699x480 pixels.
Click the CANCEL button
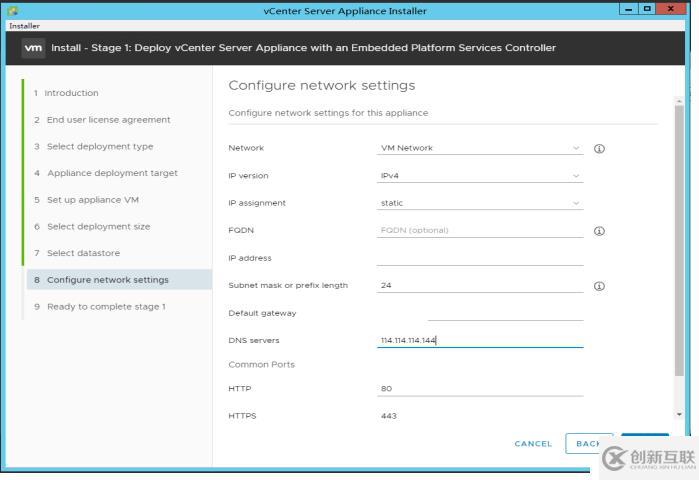click(533, 444)
